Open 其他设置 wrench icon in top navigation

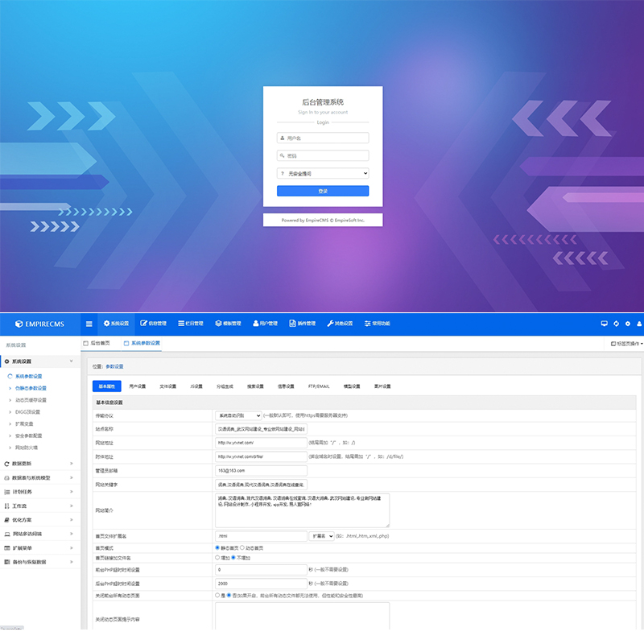(x=330, y=324)
